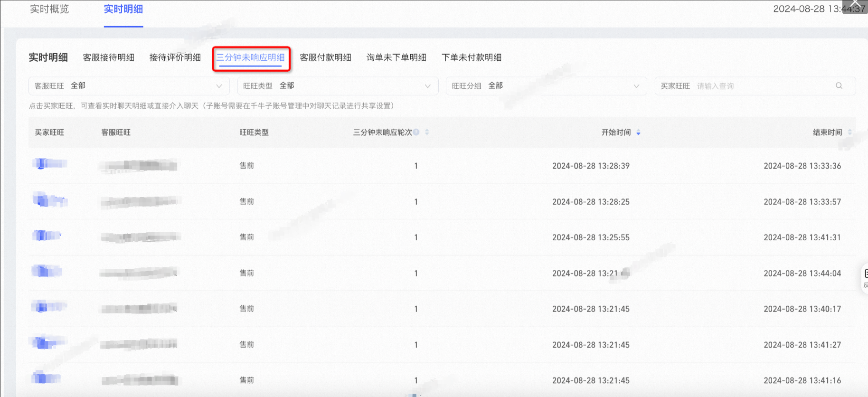Switch to the 实时概览 tab
The width and height of the screenshot is (868, 397).
(x=49, y=9)
